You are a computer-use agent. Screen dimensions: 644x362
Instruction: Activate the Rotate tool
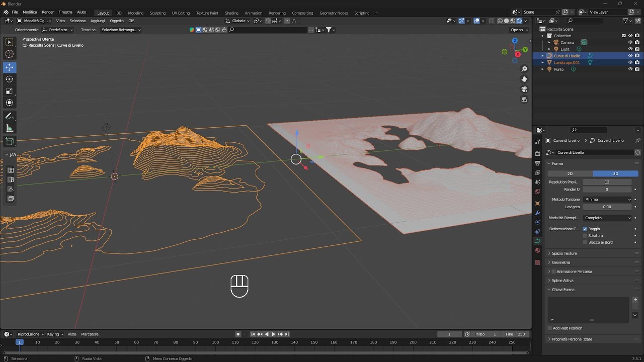(x=10, y=79)
